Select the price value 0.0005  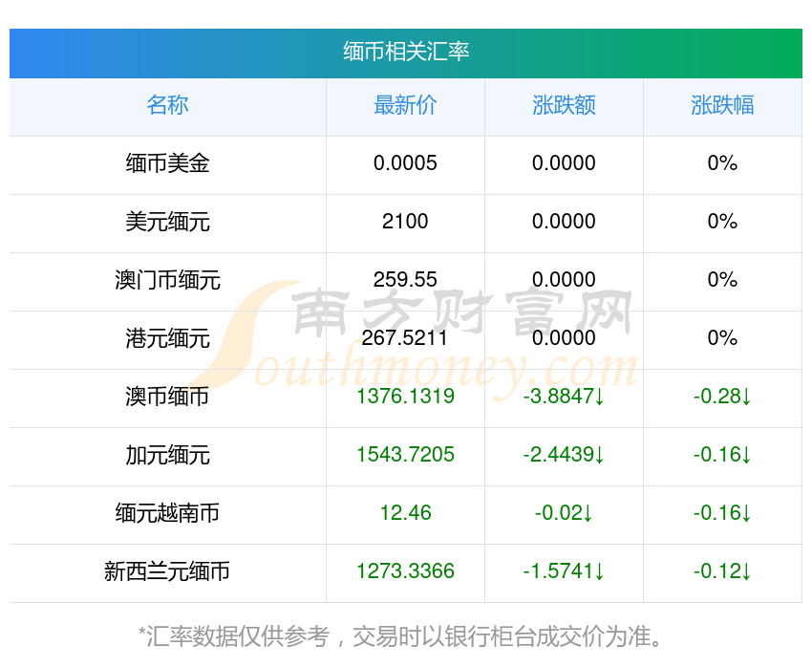tap(405, 163)
